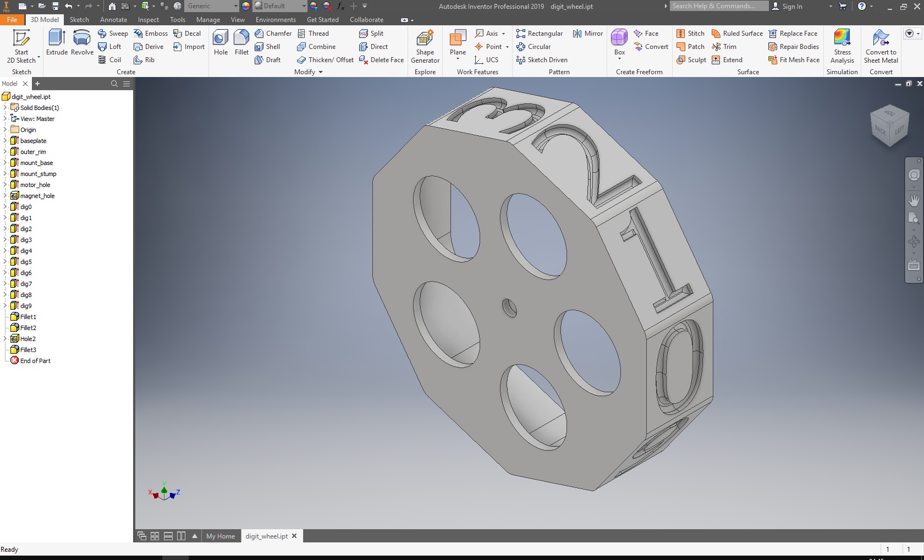924x560 pixels.
Task: Click the ViewCube
Action: point(889,125)
